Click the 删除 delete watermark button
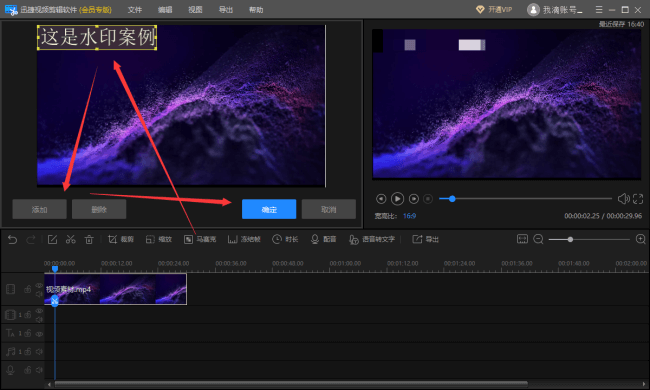650x390 pixels. [99, 209]
